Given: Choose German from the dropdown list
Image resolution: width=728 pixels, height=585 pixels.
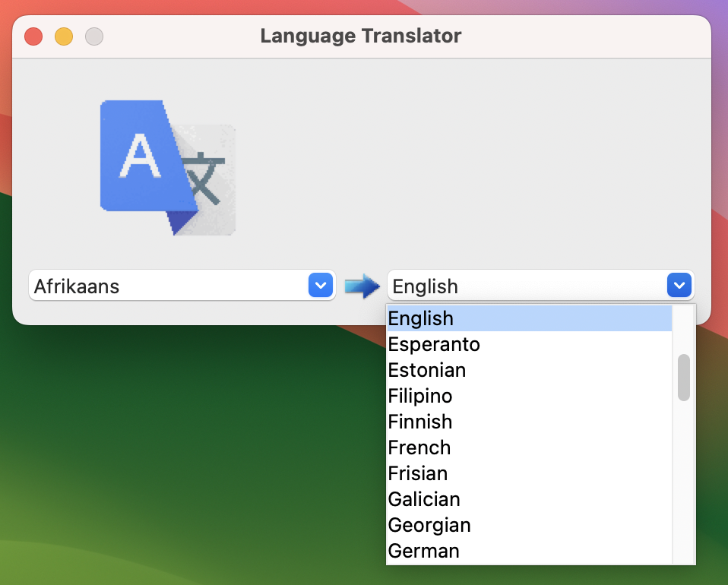Looking at the screenshot, I should [x=530, y=551].
